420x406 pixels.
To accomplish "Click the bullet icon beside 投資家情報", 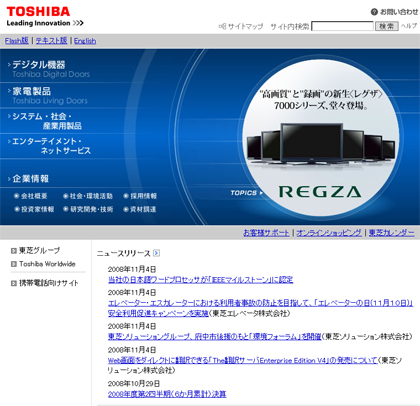I will pos(16,209).
